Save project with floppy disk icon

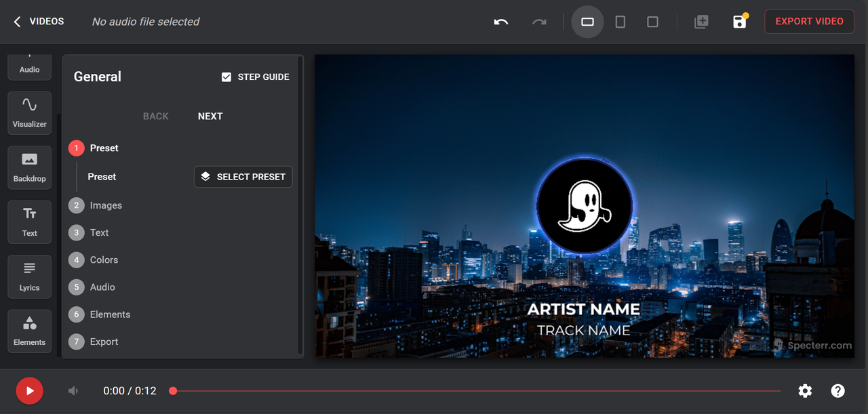point(740,22)
